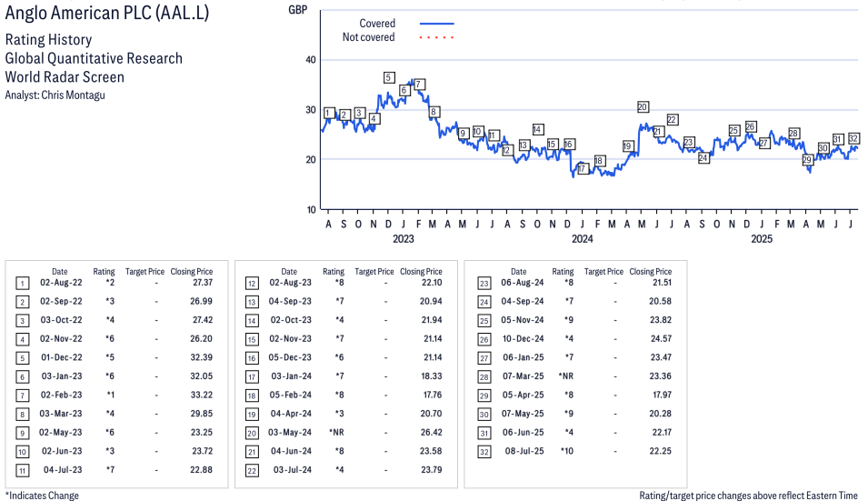The height and width of the screenshot is (501, 868).
Task: Select row number box 32 in third table
Action: pos(484,452)
